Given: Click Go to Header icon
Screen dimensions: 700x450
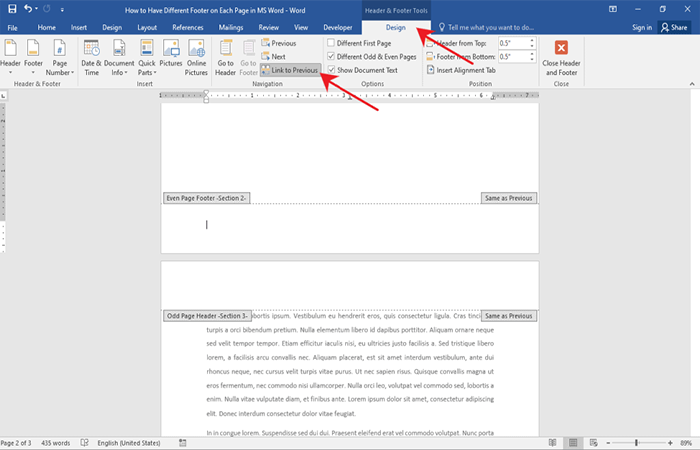Looking at the screenshot, I should click(226, 59).
